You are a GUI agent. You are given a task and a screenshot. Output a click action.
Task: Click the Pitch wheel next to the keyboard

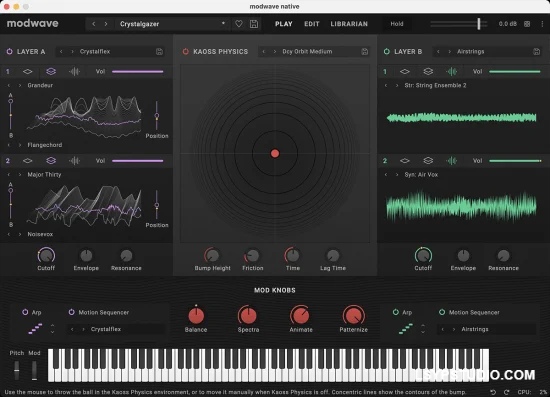(x=16, y=370)
